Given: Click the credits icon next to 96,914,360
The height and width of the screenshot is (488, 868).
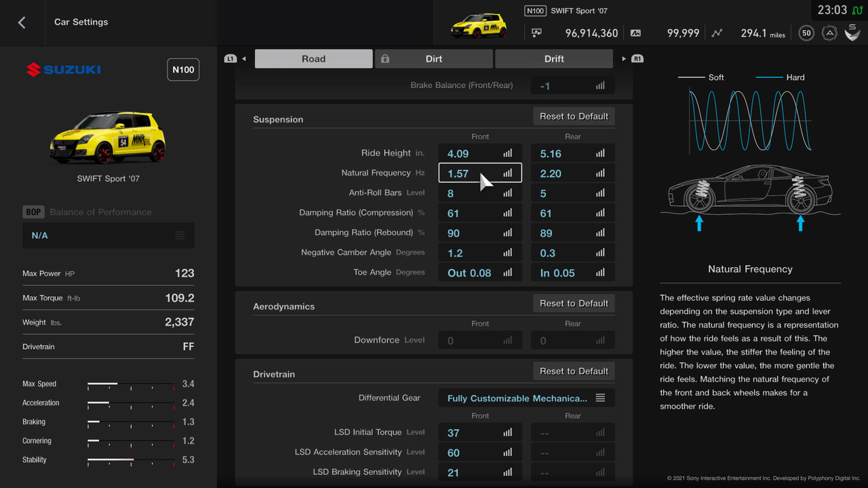Looking at the screenshot, I should click(x=537, y=33).
